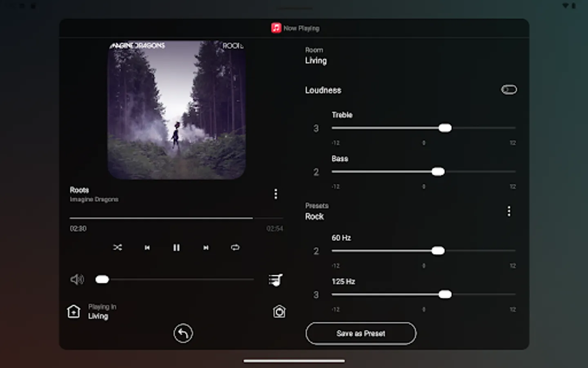Click the total duration 02:54
The width and height of the screenshot is (588, 368).
coord(275,229)
